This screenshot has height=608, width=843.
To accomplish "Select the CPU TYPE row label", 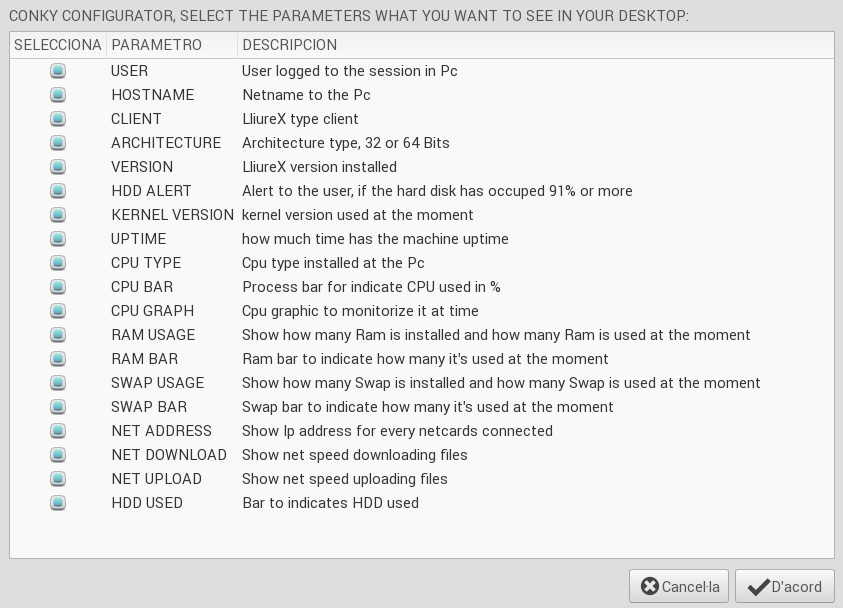I will (x=146, y=263).
